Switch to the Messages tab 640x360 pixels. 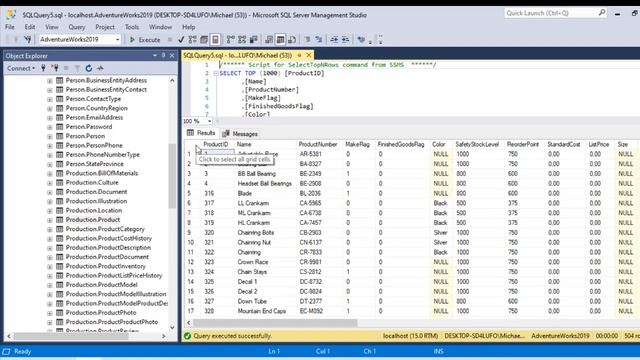[240, 133]
